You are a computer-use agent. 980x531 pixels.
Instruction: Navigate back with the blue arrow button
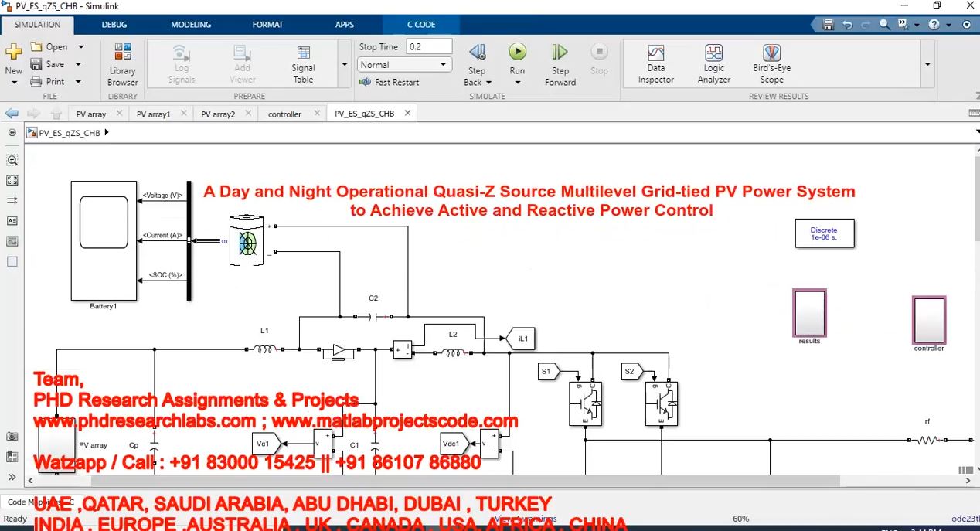(12, 114)
